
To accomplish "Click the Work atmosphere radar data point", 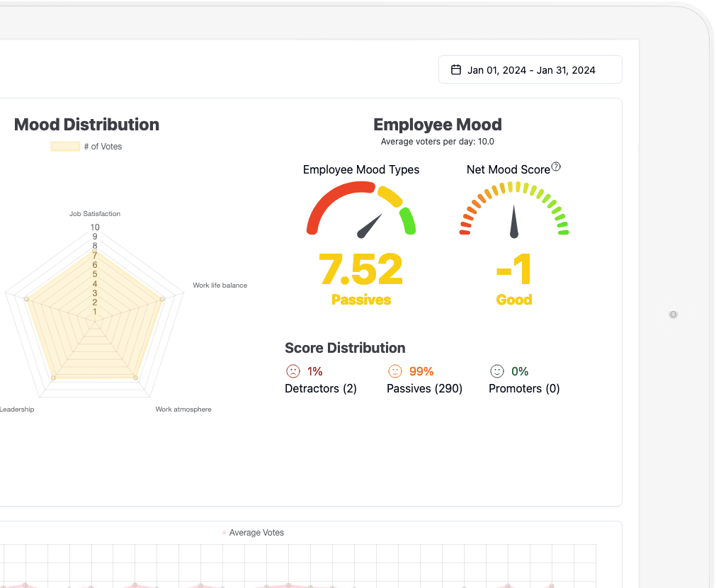I will click(135, 378).
